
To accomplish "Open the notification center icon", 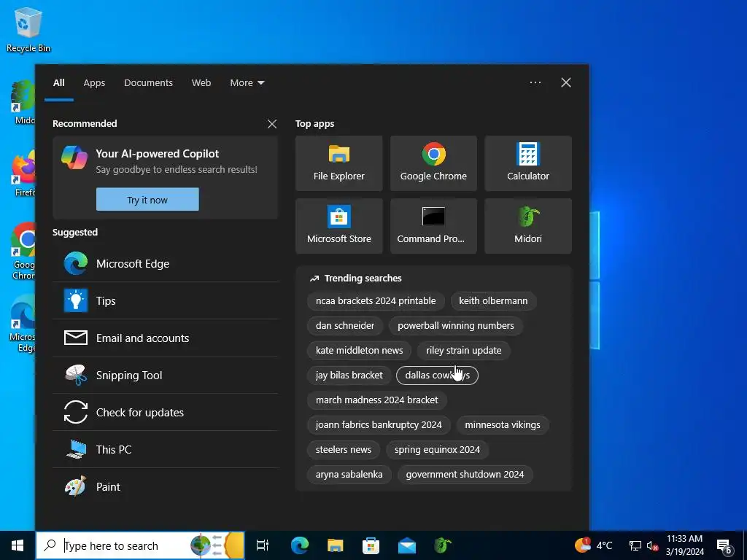I will pos(724,546).
